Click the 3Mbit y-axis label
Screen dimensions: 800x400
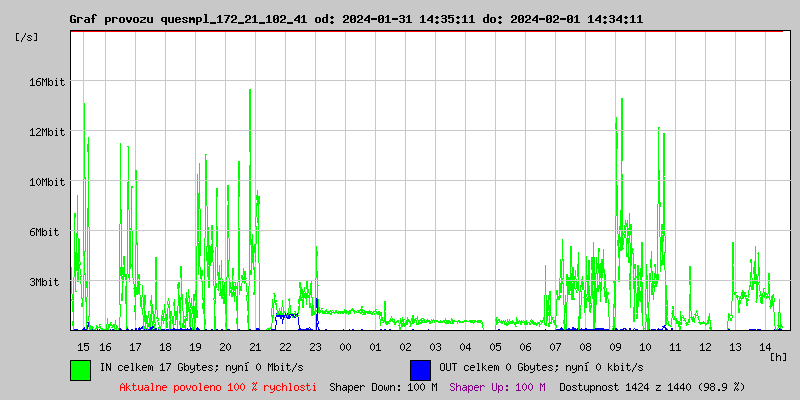pyautogui.click(x=47, y=282)
